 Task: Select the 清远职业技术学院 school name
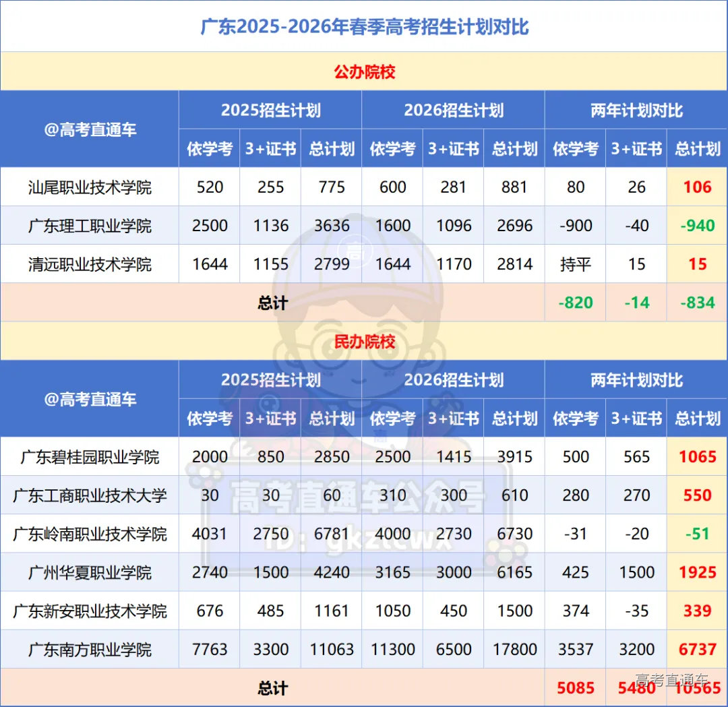[x=88, y=264]
